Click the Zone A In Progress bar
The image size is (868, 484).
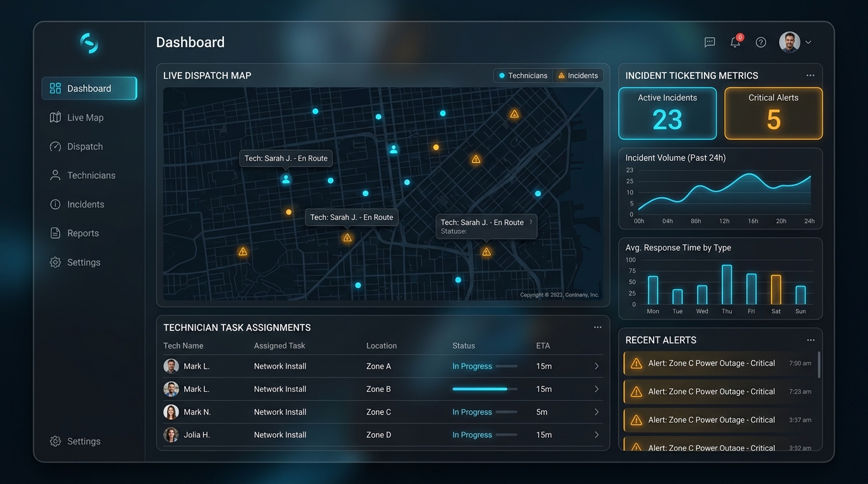click(x=506, y=366)
